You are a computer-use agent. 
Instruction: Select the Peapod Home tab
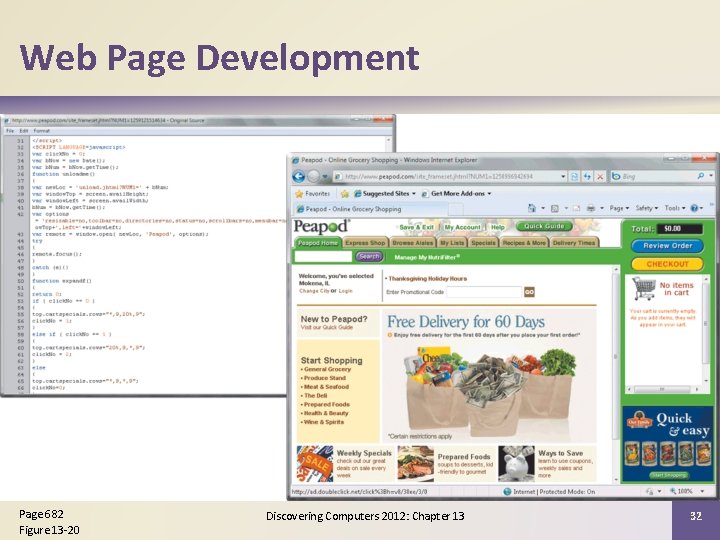coord(317,242)
